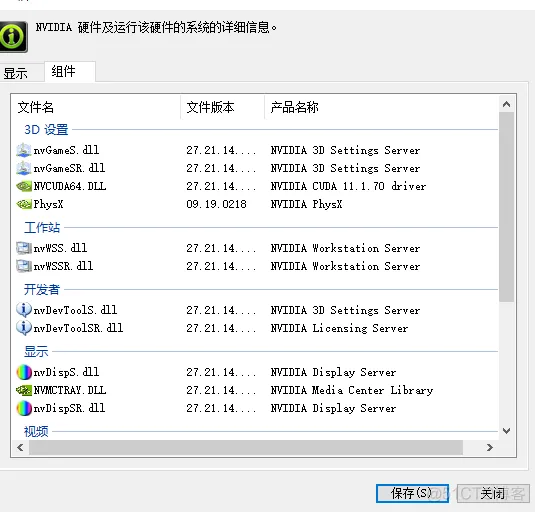Select the 工作站 group header
This screenshot has width=535, height=512.
[42, 228]
